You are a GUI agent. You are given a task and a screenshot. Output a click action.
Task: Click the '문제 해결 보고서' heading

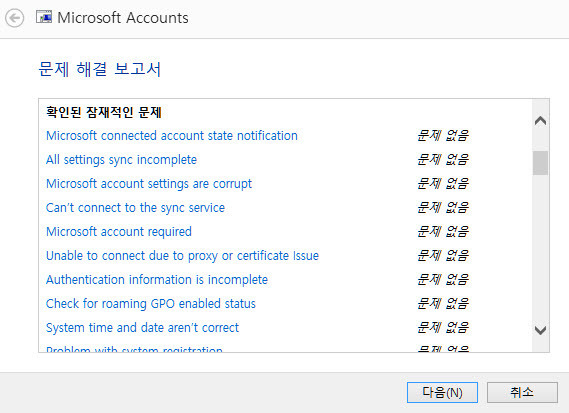[x=99, y=69]
